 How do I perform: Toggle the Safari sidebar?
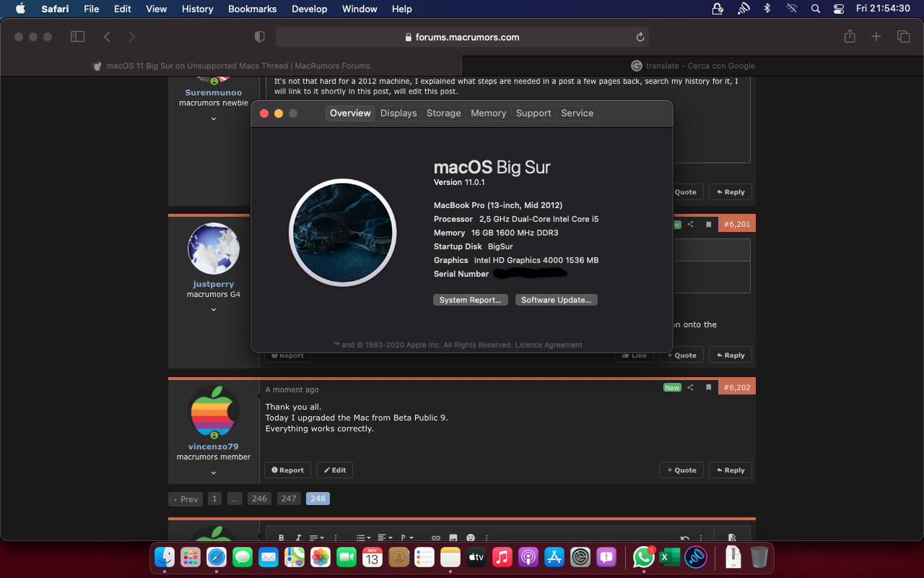[x=77, y=37]
